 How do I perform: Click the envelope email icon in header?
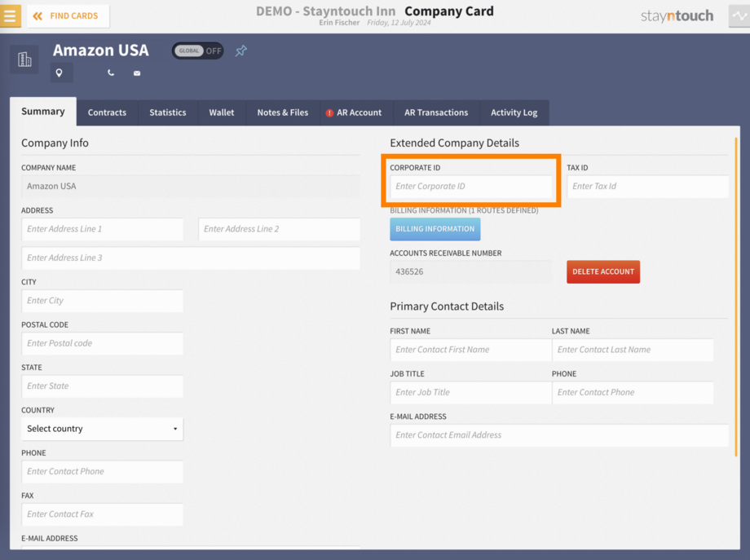pos(137,73)
